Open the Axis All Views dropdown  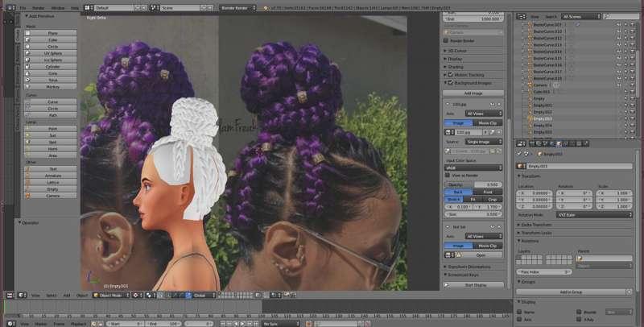484,113
